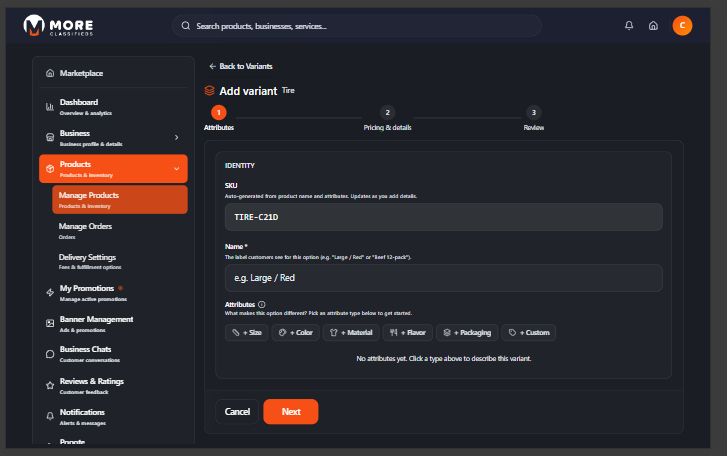Open Manage Orders in sidebar
Viewport: 727px width, 456px height.
(x=85, y=230)
